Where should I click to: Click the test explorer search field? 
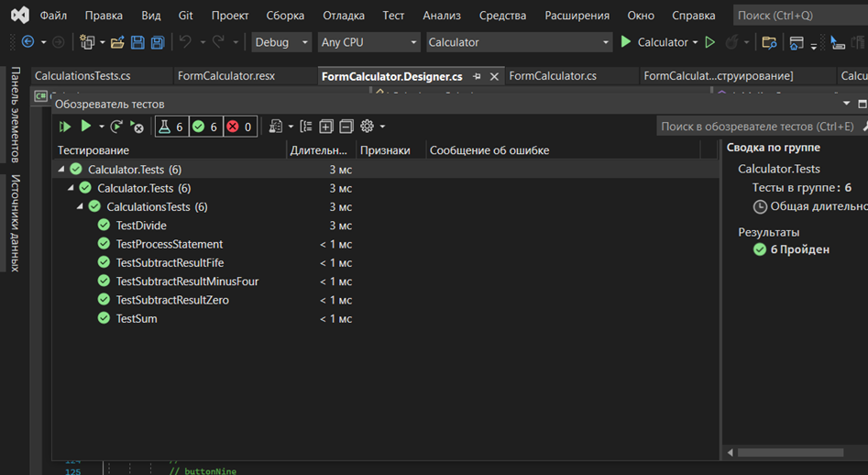(758, 127)
